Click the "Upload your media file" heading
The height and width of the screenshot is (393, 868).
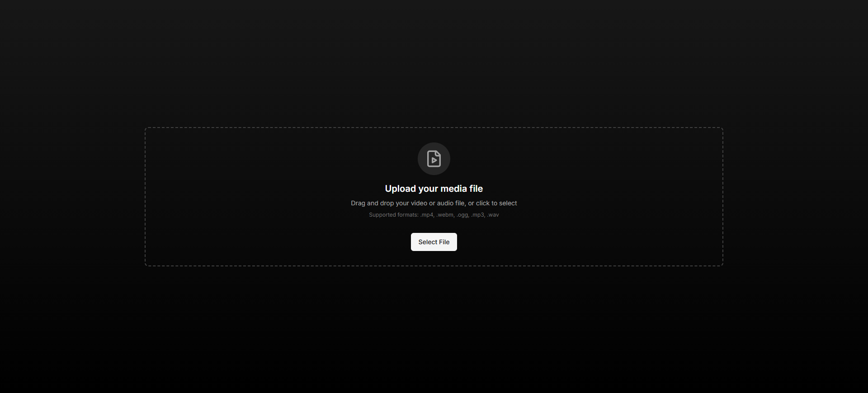[434, 189]
